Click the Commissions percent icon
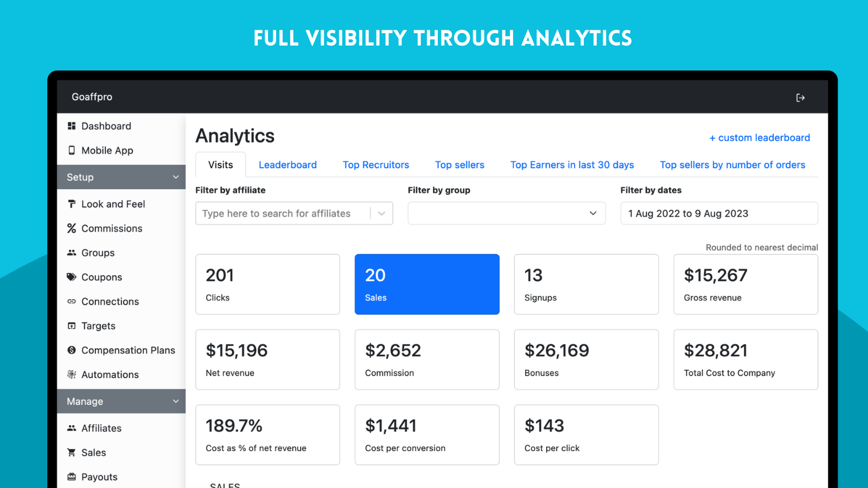The width and height of the screenshot is (868, 488). (x=72, y=228)
